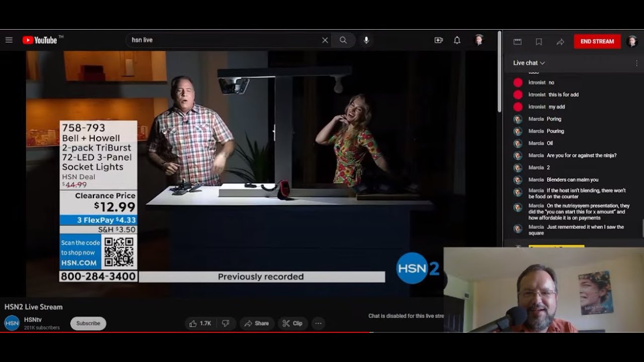Click the HSNtv channel name

pyautogui.click(x=33, y=320)
